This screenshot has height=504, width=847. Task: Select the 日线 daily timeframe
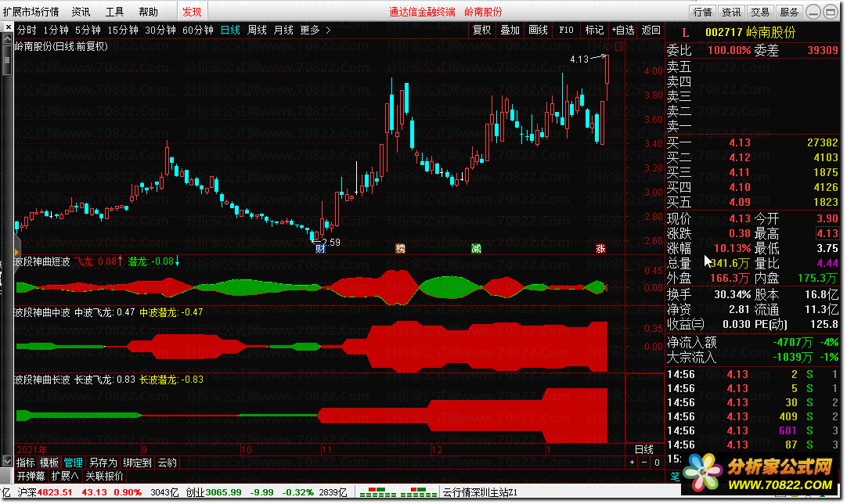point(231,31)
